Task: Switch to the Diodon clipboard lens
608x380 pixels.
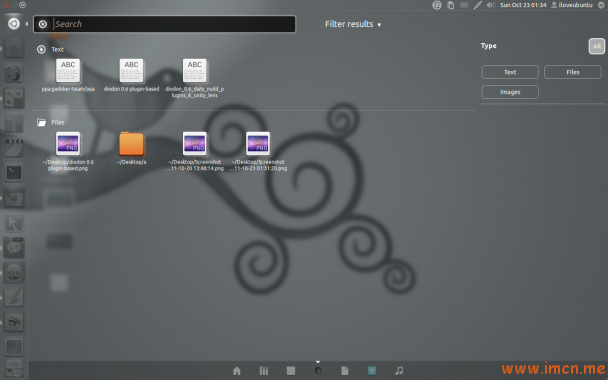Action: coord(318,371)
